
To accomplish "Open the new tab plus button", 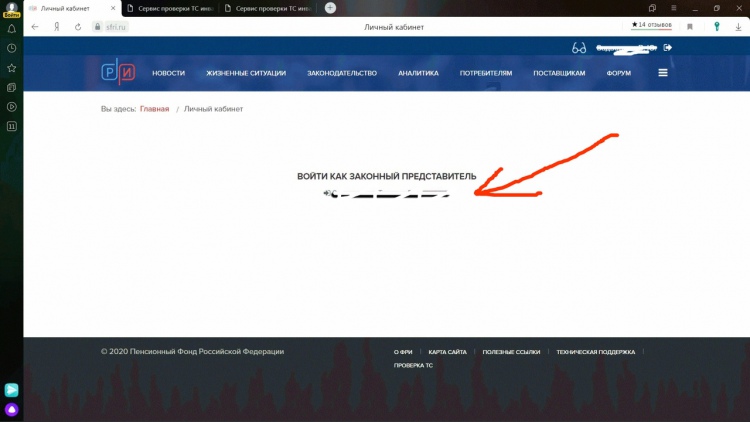I will (x=330, y=8).
